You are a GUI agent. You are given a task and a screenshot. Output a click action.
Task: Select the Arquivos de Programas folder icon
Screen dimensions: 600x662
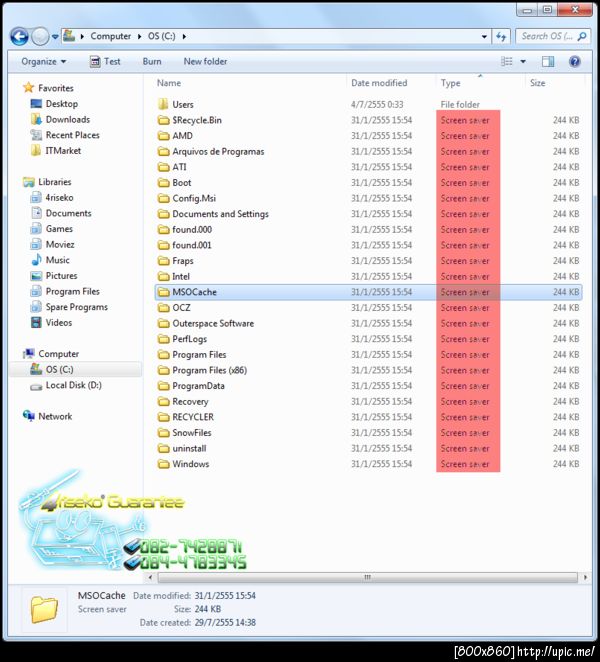click(163, 152)
